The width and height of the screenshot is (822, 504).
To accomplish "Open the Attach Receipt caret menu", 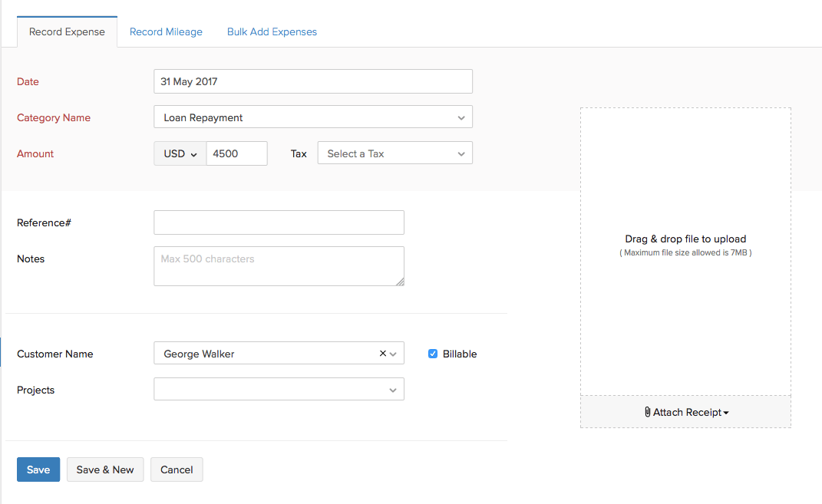I will tap(726, 413).
